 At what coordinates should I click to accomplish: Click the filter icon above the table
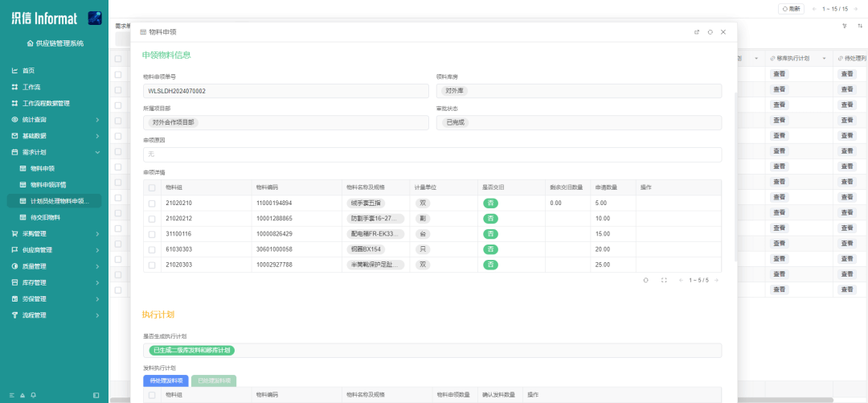(844, 26)
